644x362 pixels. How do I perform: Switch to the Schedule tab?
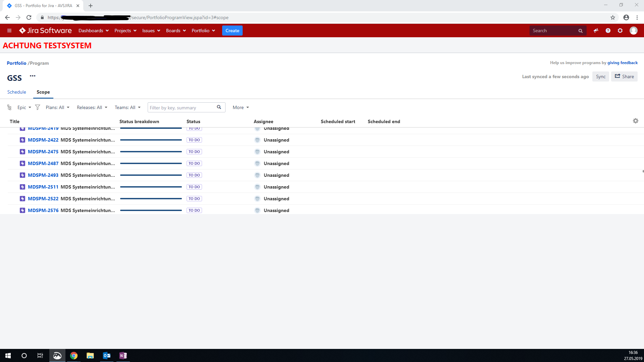pyautogui.click(x=17, y=92)
